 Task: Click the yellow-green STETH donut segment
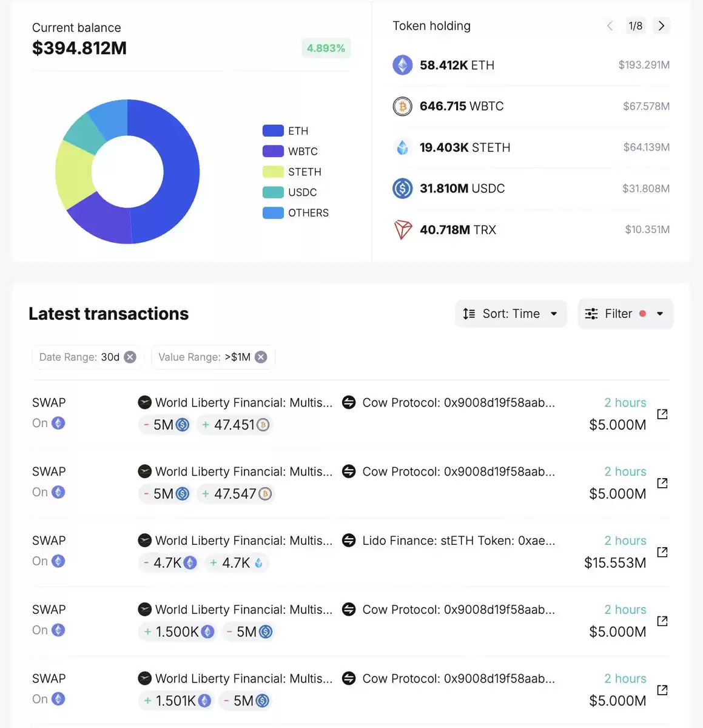point(74,175)
